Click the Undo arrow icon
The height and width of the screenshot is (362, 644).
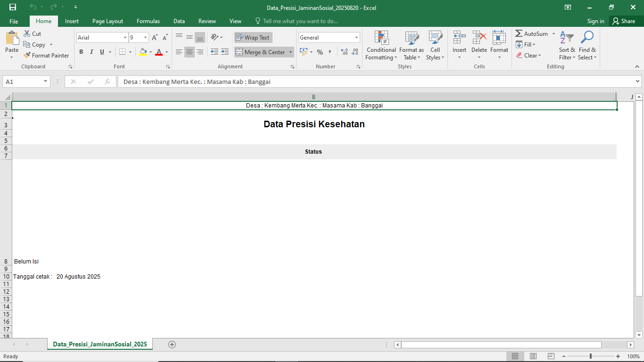(x=33, y=7)
